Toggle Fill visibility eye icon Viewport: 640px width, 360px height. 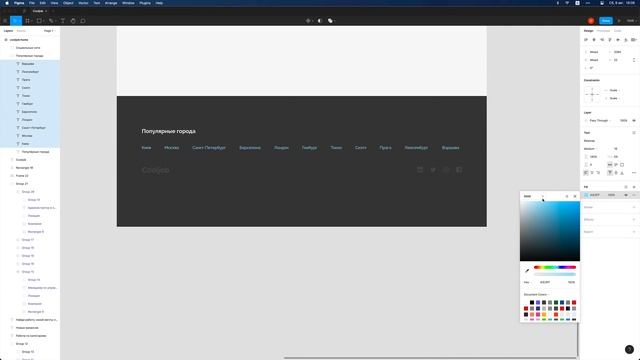point(626,195)
